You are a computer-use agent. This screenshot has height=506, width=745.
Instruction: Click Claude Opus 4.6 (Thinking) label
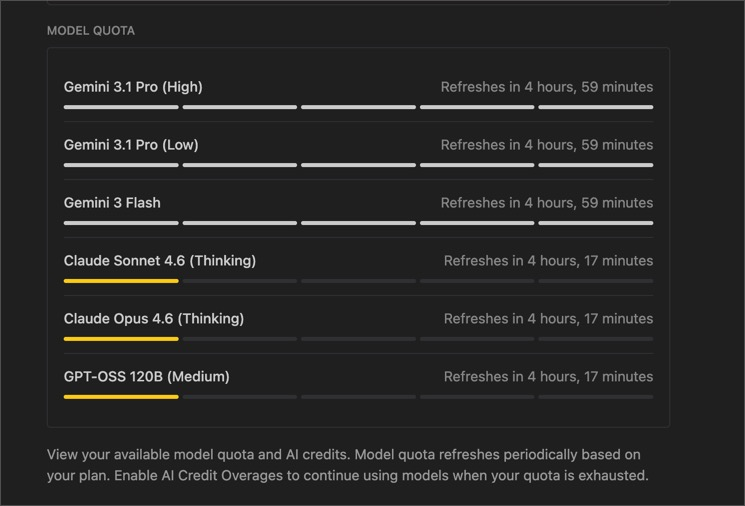(154, 319)
